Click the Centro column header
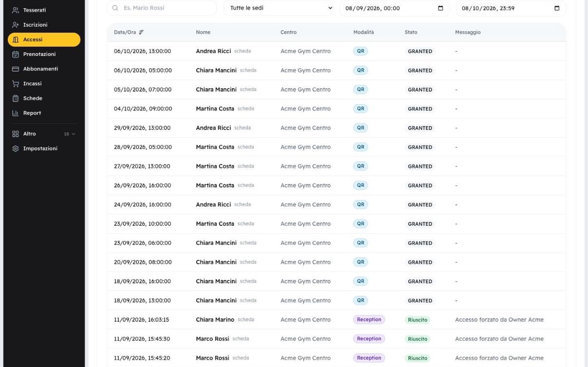Image resolution: width=588 pixels, height=367 pixels. (288, 32)
